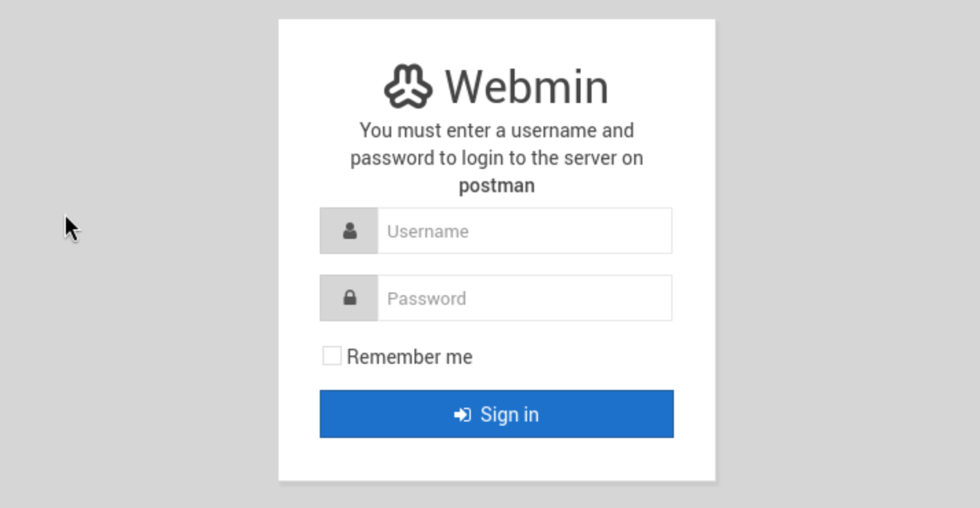Click the "You must enter a username" line
The height and width of the screenshot is (508, 980).
pyautogui.click(x=496, y=130)
